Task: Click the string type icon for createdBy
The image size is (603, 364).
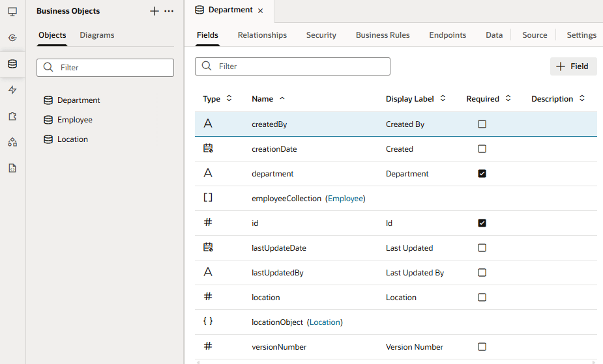Action: pyautogui.click(x=208, y=124)
